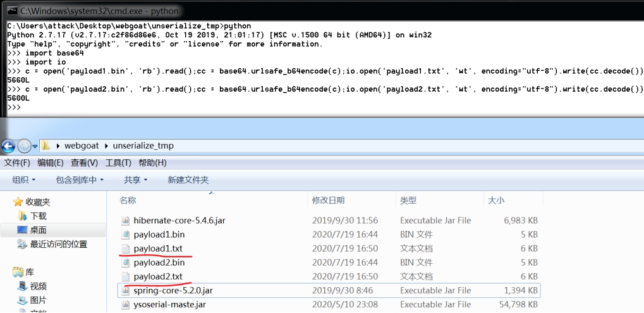The image size is (644, 313).
Task: Click the hibernate-core-5.4.6.jar file icon
Action: 126,221
